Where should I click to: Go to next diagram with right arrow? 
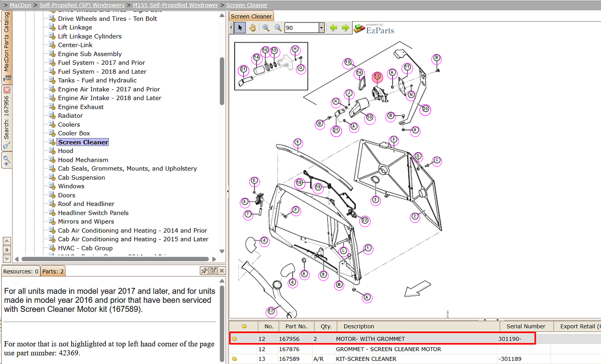pos(345,28)
